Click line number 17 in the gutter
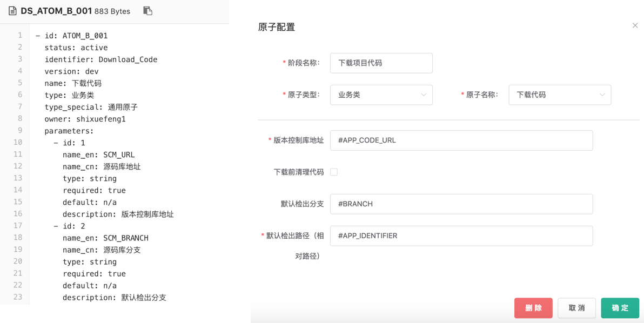This screenshot has height=323, width=644. (18, 225)
